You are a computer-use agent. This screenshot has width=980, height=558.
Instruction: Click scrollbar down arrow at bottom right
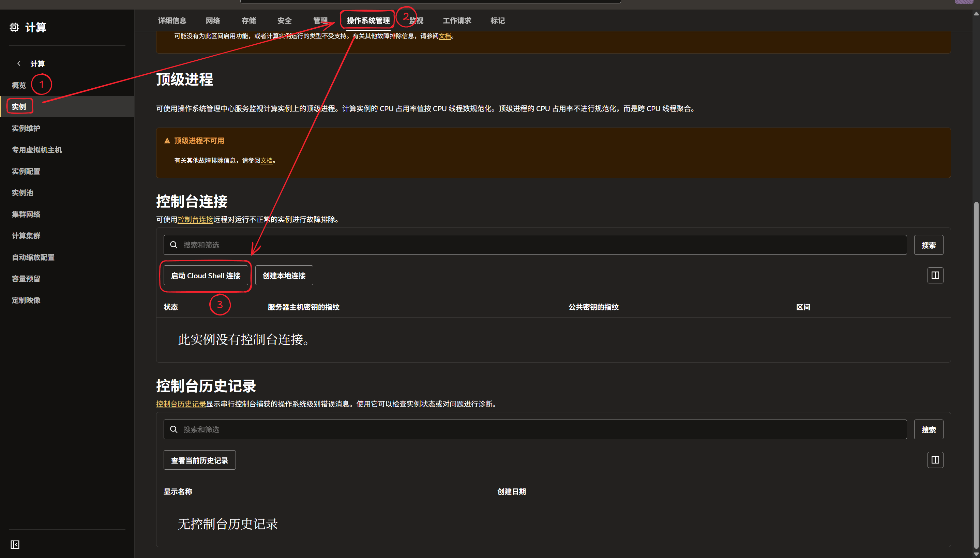(x=976, y=554)
